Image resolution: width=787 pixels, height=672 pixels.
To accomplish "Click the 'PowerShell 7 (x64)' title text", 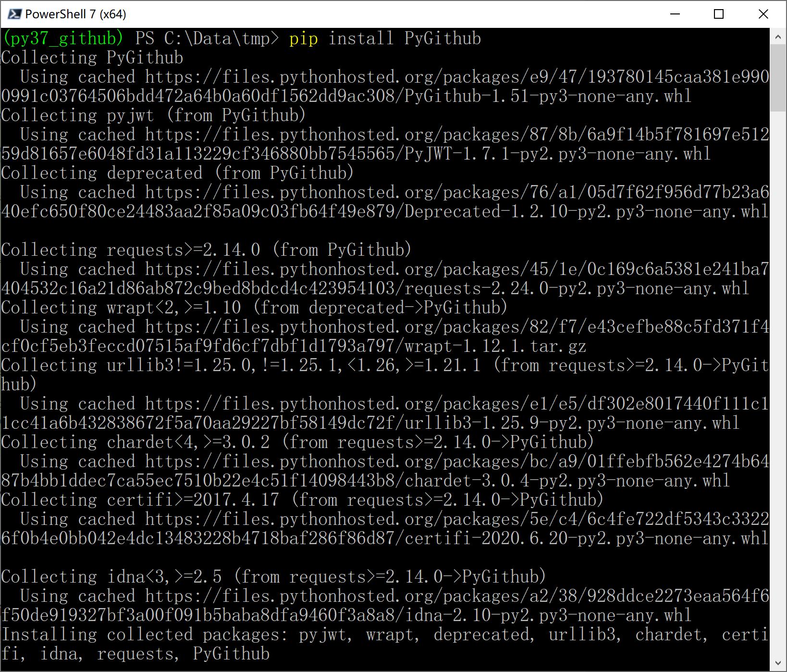I will 75,14.
